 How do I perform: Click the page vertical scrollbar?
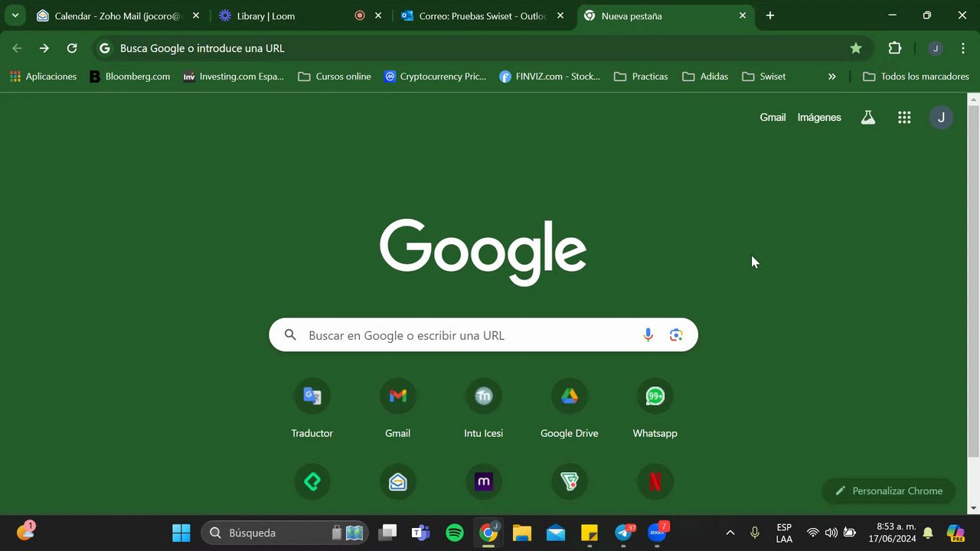click(973, 280)
